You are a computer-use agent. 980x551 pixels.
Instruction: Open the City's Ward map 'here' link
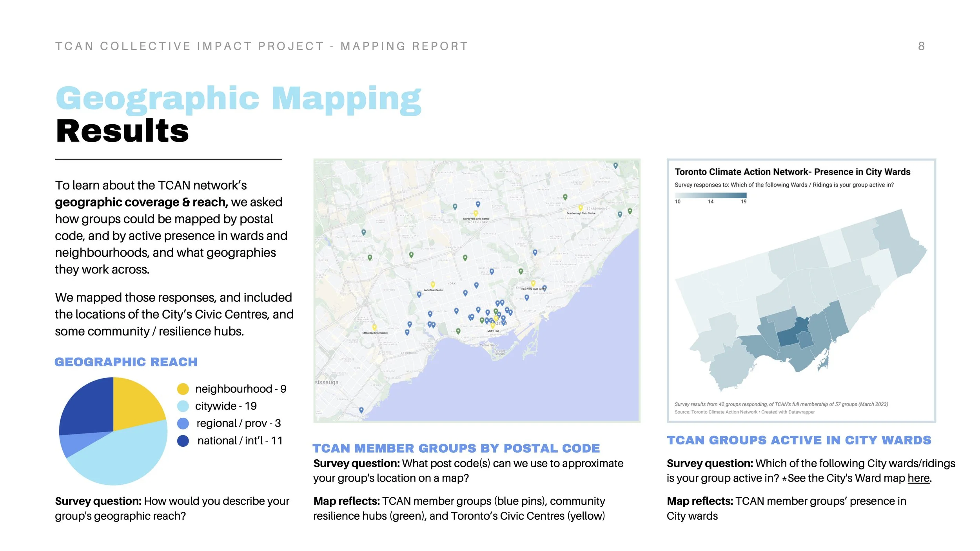click(918, 478)
